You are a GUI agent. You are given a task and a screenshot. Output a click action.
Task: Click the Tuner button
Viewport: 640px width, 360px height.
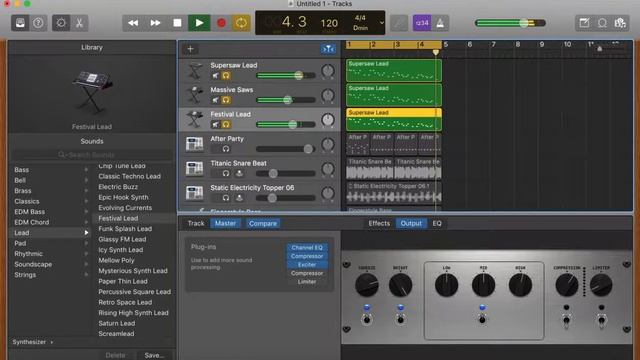[399, 23]
